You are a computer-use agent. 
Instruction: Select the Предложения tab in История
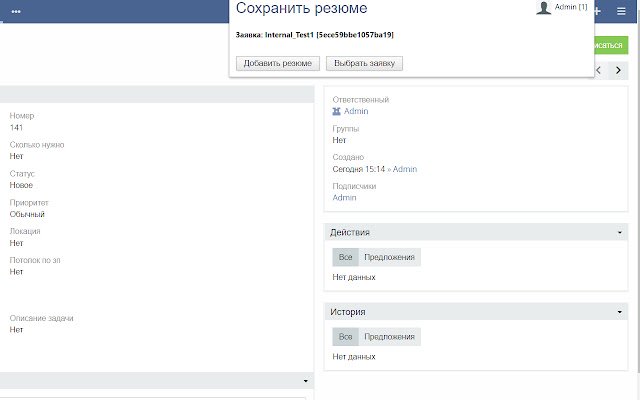pos(389,337)
